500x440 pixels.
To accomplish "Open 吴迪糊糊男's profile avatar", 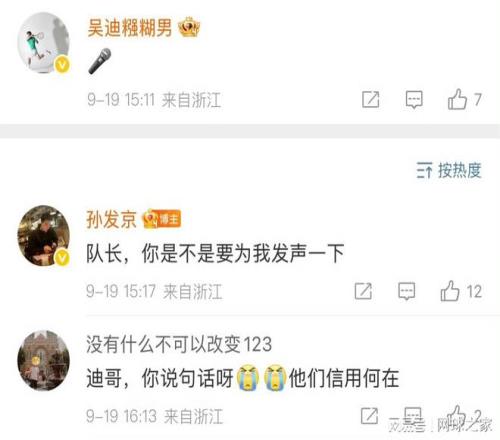I will tap(43, 43).
